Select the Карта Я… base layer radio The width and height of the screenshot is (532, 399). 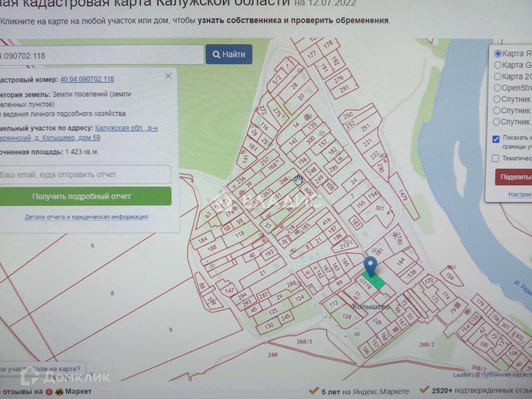click(x=498, y=54)
